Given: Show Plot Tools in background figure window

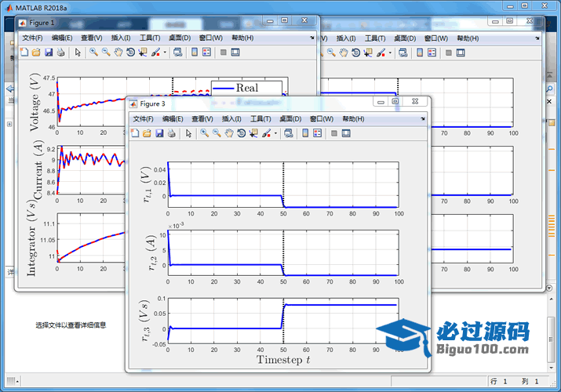Looking at the screenshot, I should [x=461, y=53].
